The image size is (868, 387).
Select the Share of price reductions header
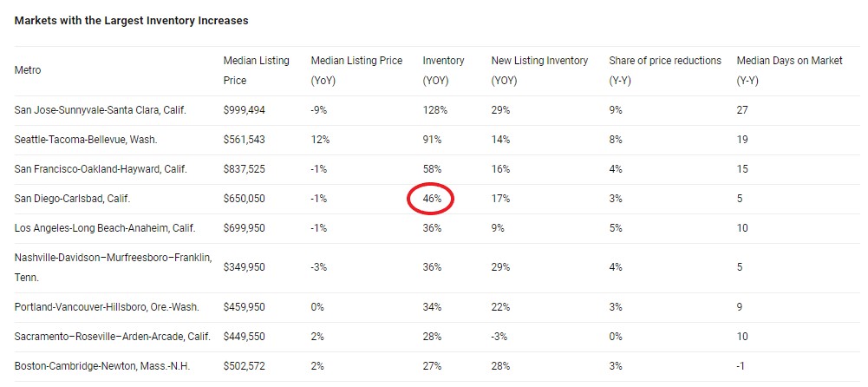tap(665, 70)
